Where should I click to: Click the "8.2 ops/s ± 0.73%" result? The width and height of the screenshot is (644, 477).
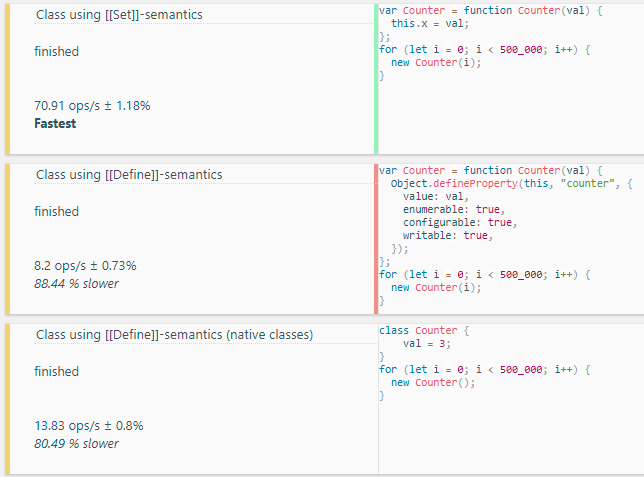(x=85, y=266)
